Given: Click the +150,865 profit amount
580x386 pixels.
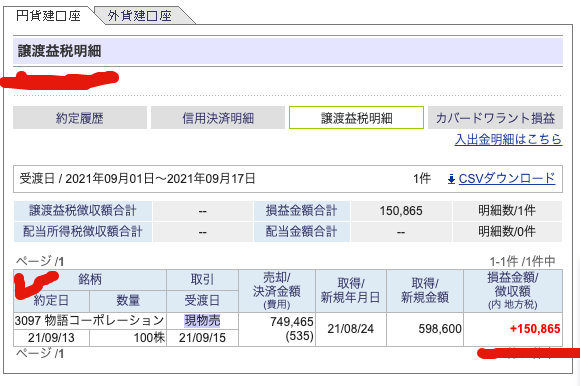Looking at the screenshot, I should (535, 329).
